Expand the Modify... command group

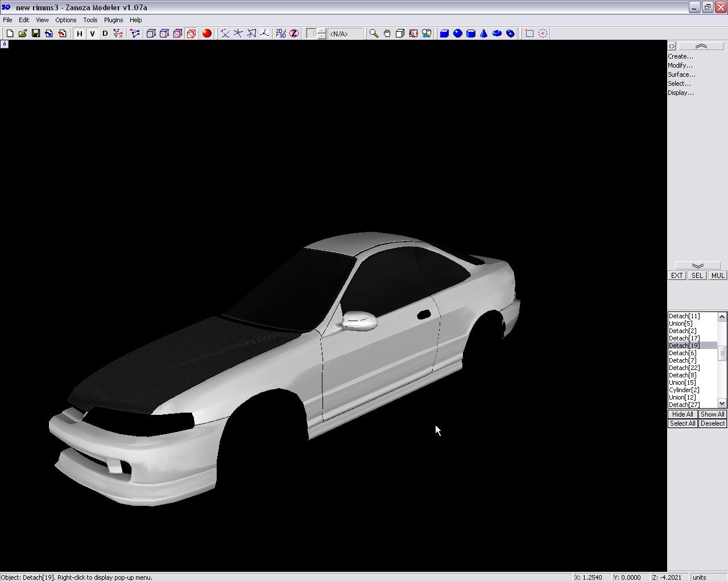point(680,65)
